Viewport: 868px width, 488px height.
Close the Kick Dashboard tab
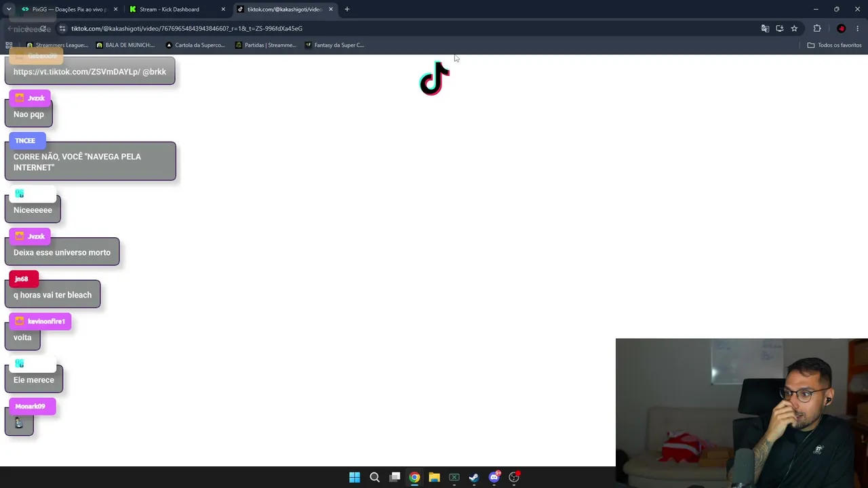[223, 9]
